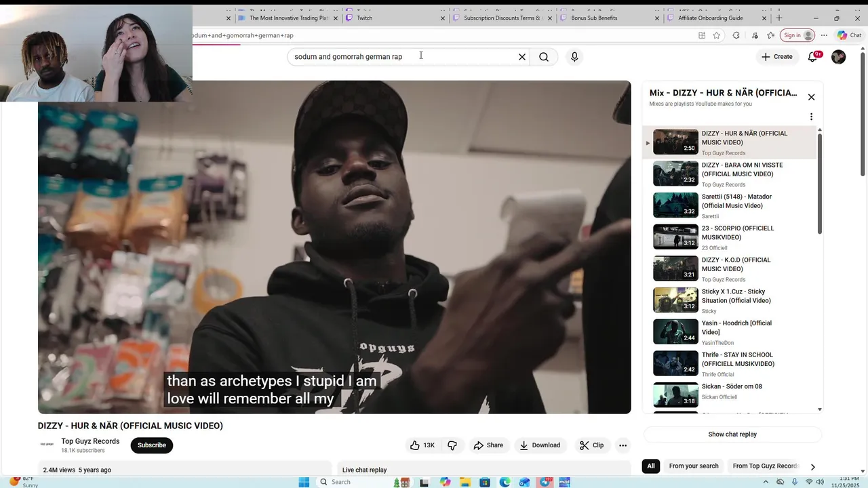Viewport: 868px width, 488px height.
Task: Subscribe to Top Guyz Records
Action: tap(152, 445)
